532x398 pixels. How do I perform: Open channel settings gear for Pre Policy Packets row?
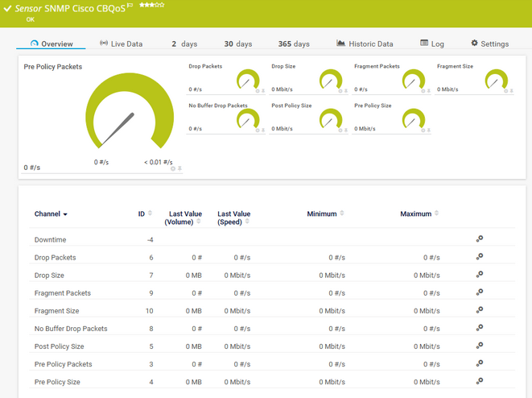pyautogui.click(x=480, y=363)
